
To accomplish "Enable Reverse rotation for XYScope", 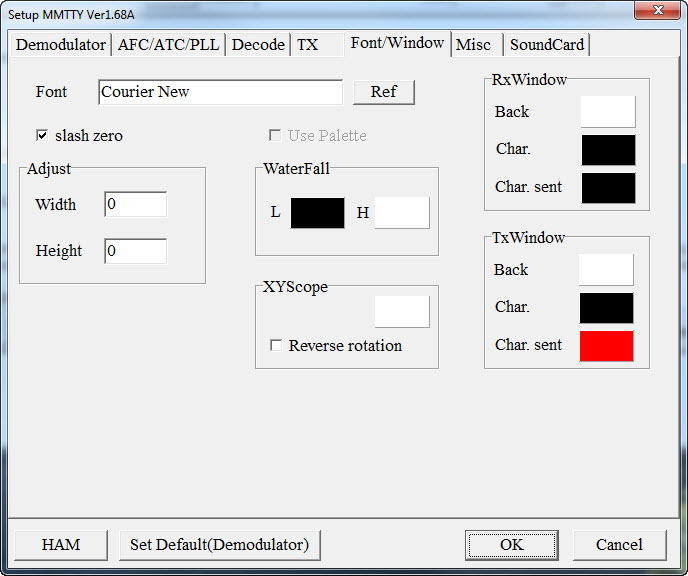I will click(276, 346).
